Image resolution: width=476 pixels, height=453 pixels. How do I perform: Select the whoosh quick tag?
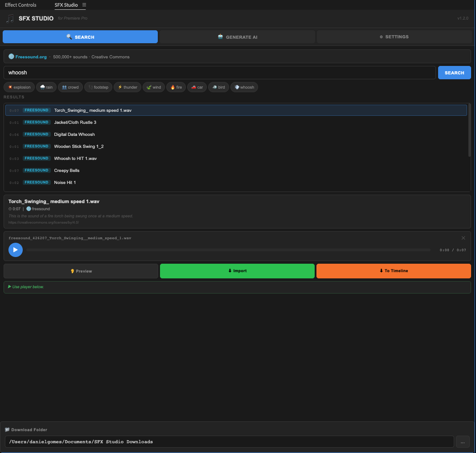click(244, 87)
